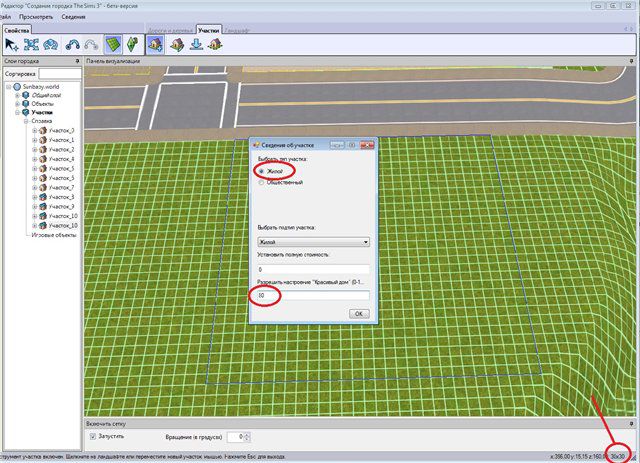The image size is (640, 463).
Task: Click the green plumbob diamond icon
Action: click(130, 45)
